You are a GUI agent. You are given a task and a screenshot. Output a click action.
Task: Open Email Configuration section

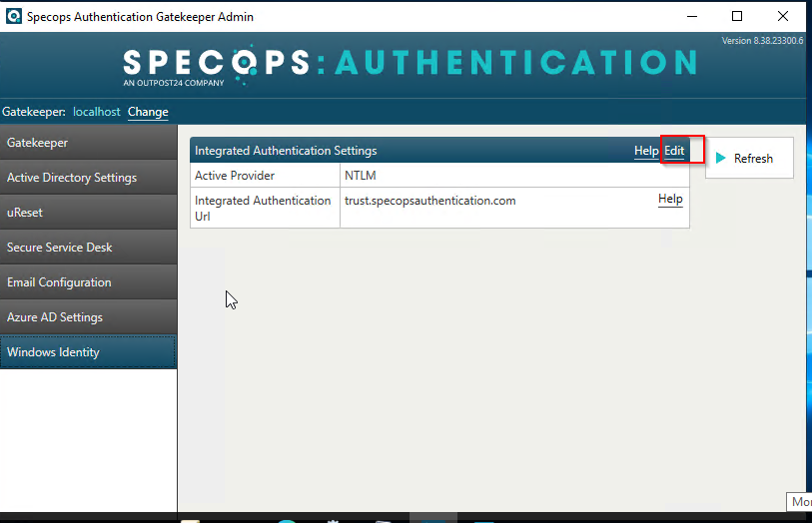[89, 281]
